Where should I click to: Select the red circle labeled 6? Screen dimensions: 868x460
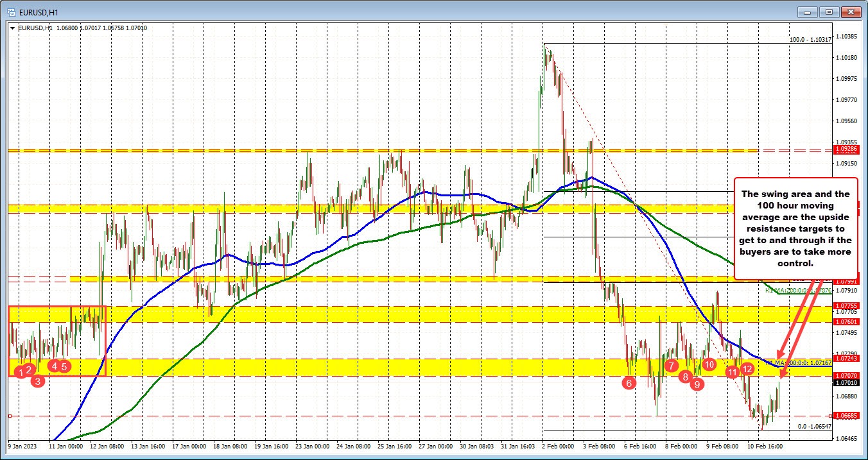[629, 382]
